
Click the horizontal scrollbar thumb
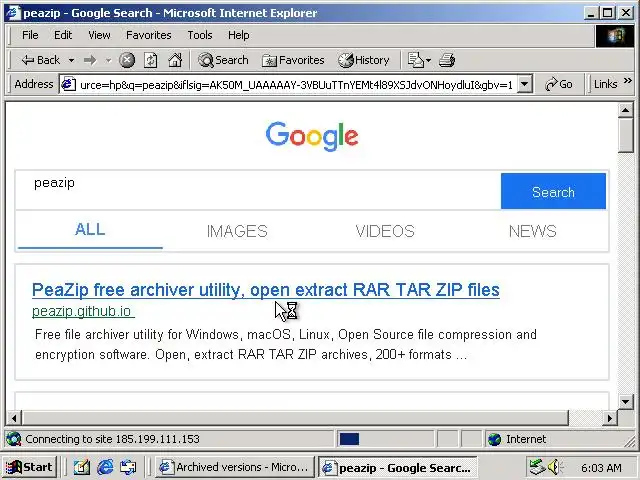296,418
